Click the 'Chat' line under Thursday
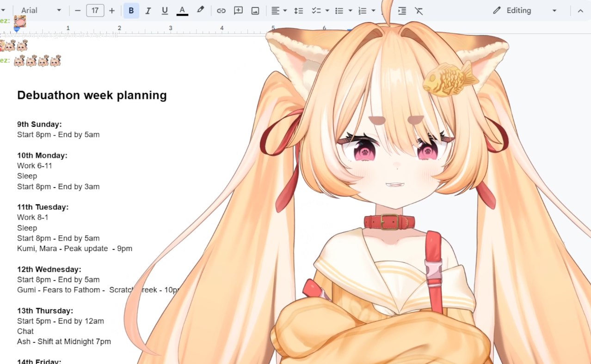Viewport: 591px width, 364px height. point(25,331)
